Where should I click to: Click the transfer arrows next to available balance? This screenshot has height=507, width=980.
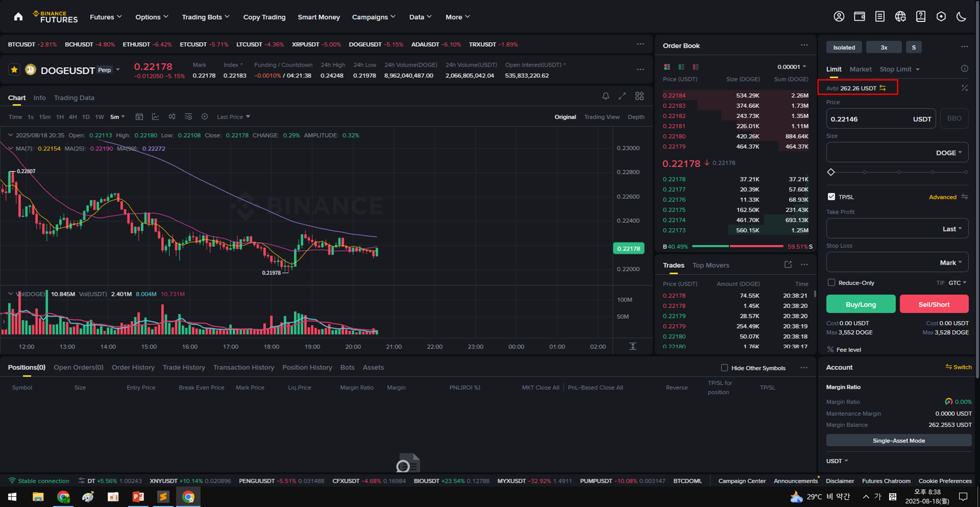883,88
